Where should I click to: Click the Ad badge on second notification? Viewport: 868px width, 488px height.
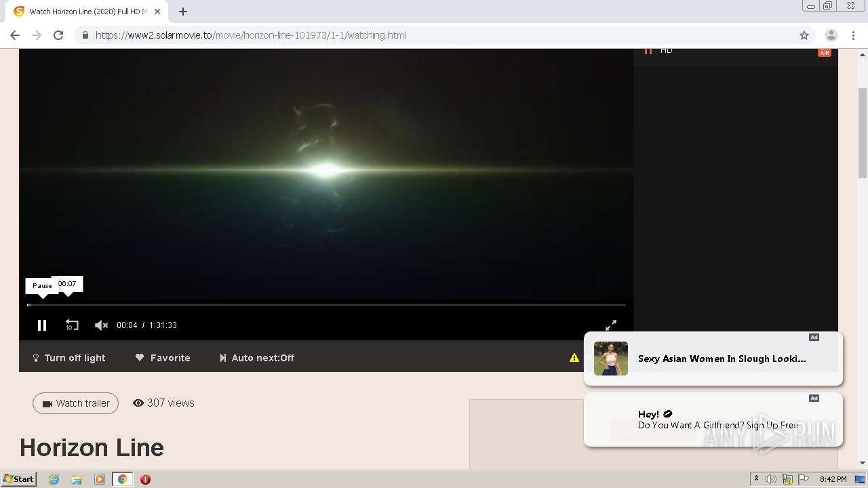click(814, 399)
